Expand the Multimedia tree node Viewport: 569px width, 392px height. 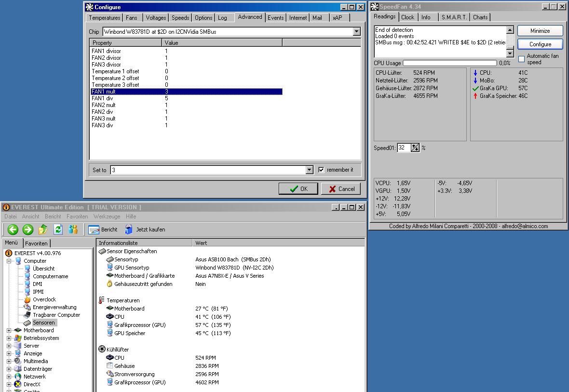click(x=9, y=361)
